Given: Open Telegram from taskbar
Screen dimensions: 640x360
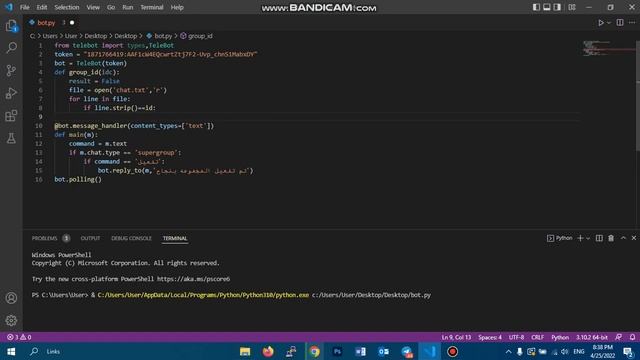Looking at the screenshot, I should pyautogui.click(x=407, y=351).
